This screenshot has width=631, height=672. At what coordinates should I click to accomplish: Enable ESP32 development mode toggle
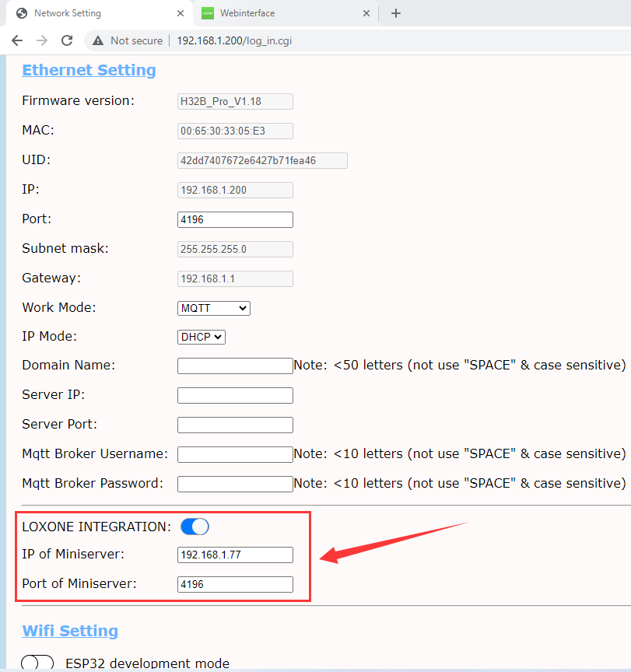point(37,663)
